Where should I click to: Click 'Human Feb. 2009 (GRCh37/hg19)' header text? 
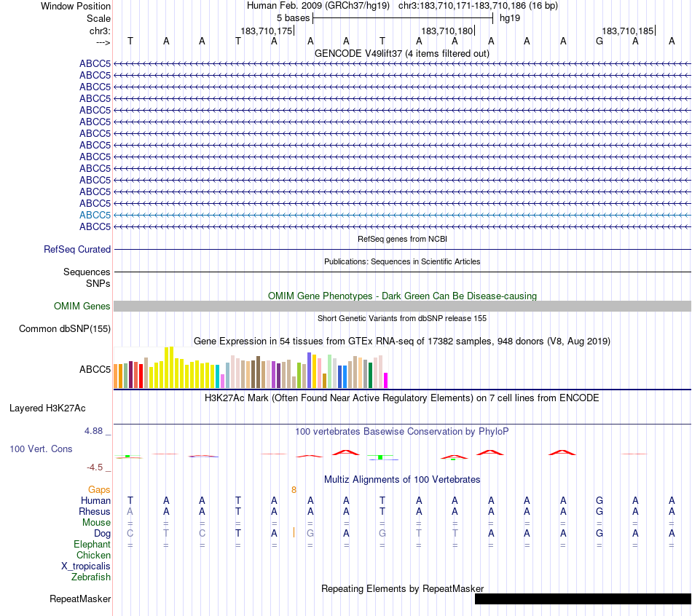pos(318,6)
